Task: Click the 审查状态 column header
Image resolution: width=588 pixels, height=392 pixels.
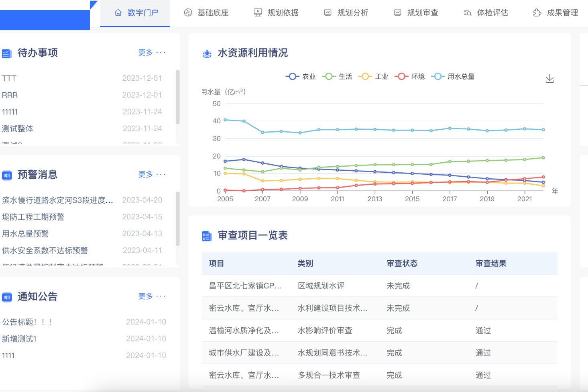Action: (x=402, y=263)
